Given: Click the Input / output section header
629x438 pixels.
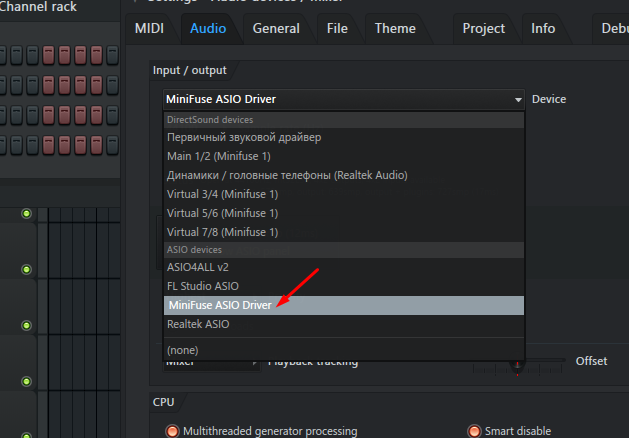Looking at the screenshot, I should [x=189, y=71].
